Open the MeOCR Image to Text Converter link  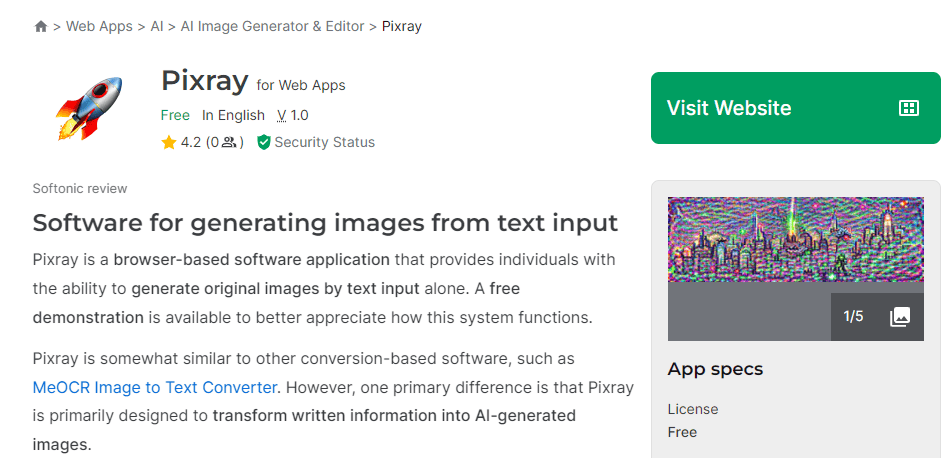click(154, 387)
